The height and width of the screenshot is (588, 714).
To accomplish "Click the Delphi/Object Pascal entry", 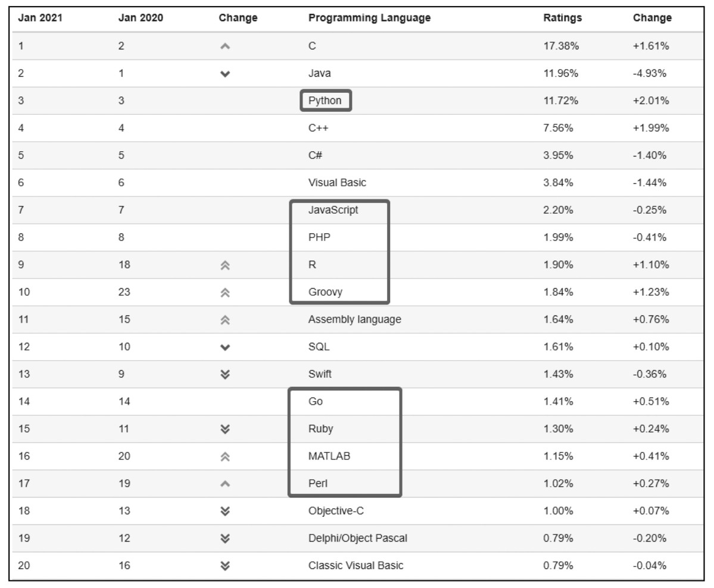I will 358,539.
